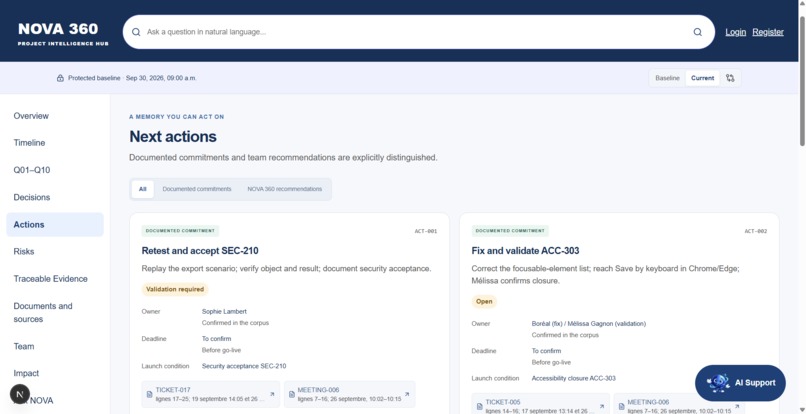The width and height of the screenshot is (806, 414).
Task: Click the NOVA 360 logo
Action: point(63,33)
